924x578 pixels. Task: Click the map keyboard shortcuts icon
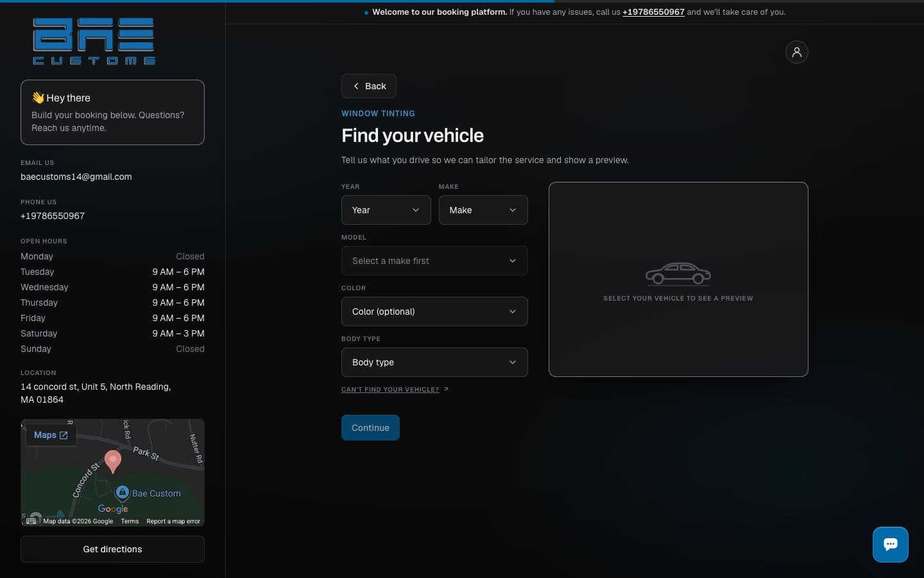click(31, 521)
